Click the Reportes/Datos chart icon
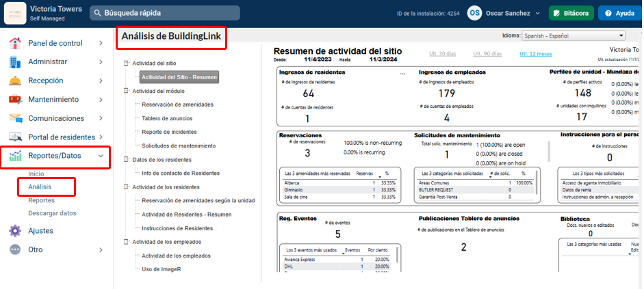The height and width of the screenshot is (289, 644). (15, 156)
